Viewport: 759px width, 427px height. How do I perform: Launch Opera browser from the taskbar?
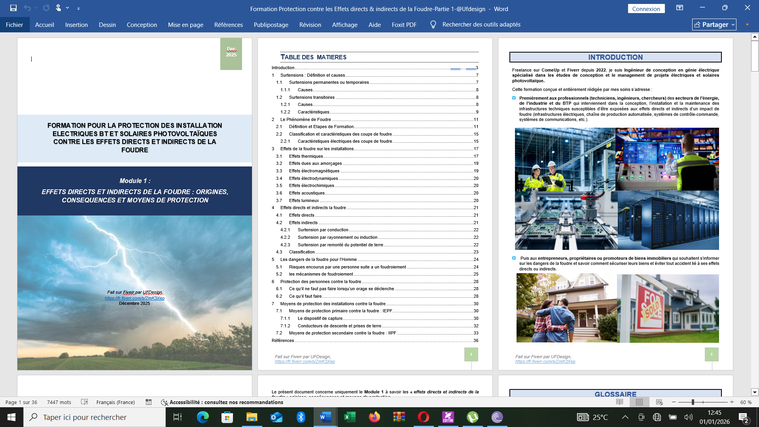(423, 417)
